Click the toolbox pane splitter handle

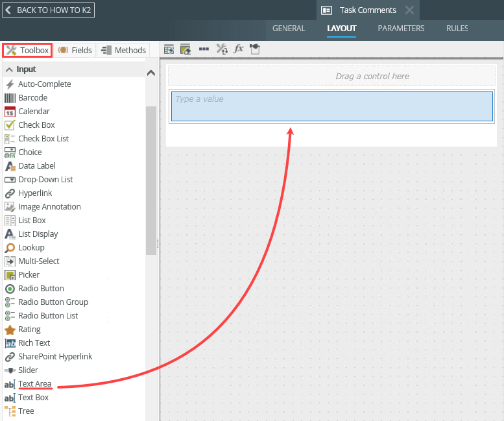158,243
